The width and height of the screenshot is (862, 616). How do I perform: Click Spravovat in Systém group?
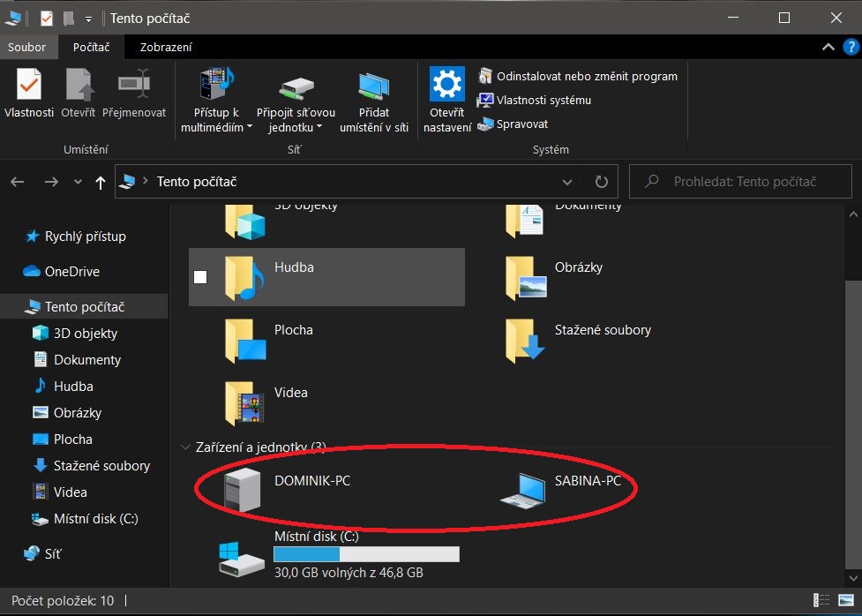coord(513,124)
